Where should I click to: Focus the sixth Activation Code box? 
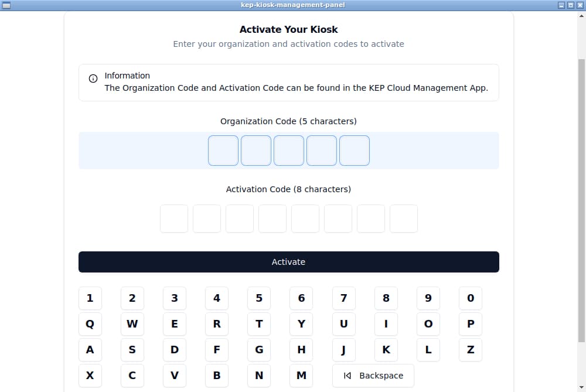[338, 219]
